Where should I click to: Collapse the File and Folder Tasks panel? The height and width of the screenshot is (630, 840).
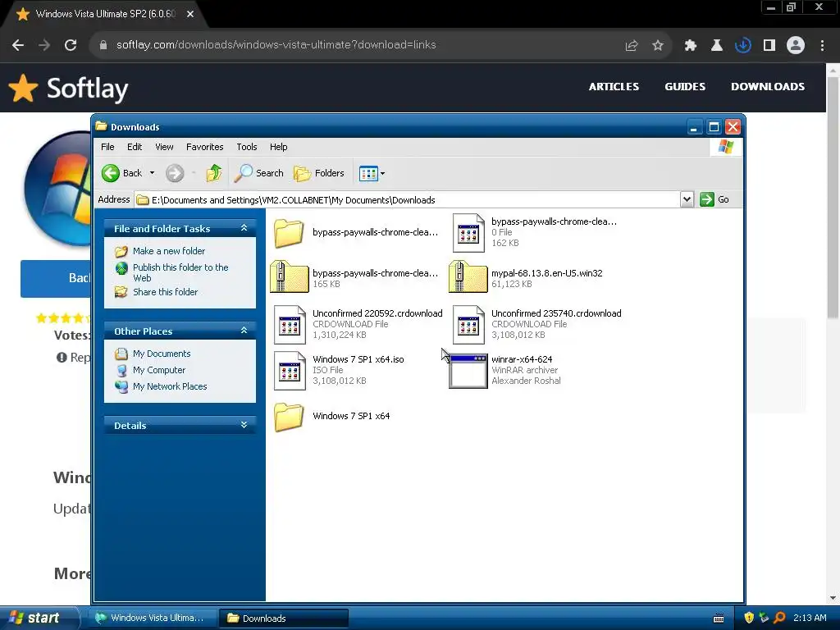(x=244, y=228)
